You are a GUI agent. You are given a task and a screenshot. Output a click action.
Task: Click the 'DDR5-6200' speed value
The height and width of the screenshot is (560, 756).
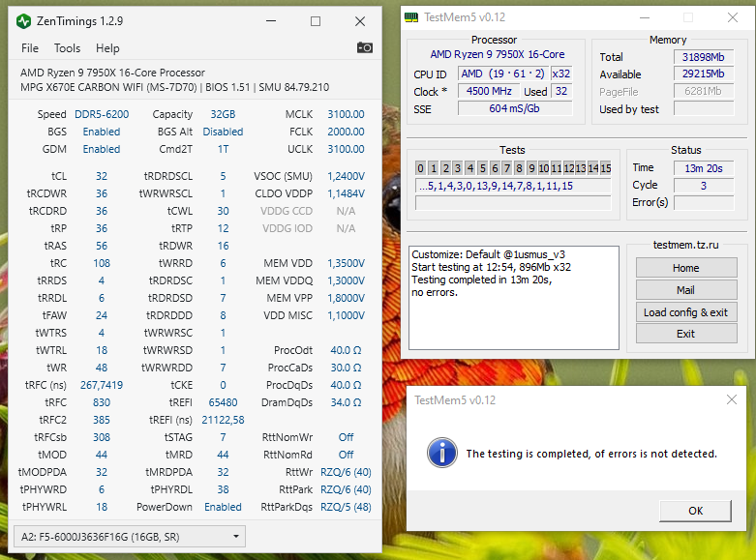click(x=102, y=114)
